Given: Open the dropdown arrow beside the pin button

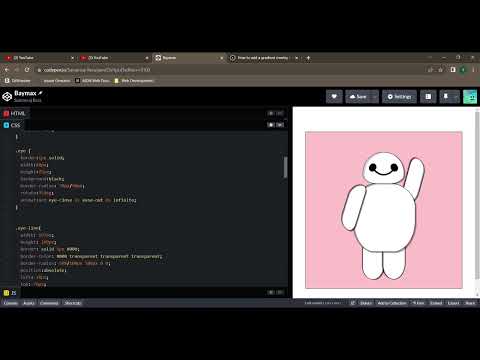Looking at the screenshot, I should [456, 97].
